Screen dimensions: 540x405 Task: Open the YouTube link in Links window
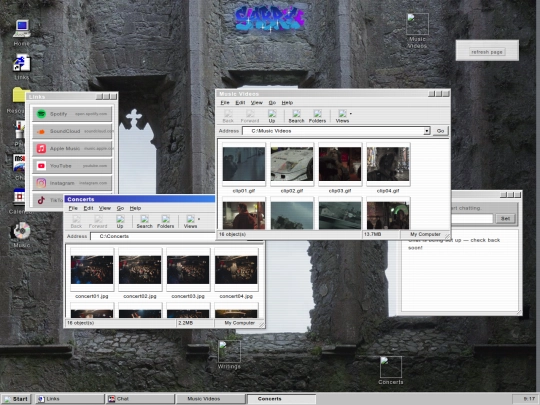72,166
